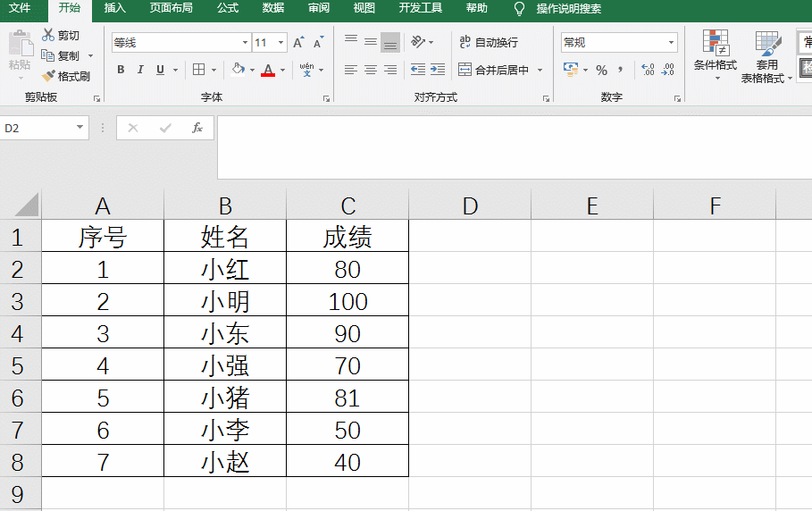
Task: Select the cell containing 小明
Action: click(225, 301)
